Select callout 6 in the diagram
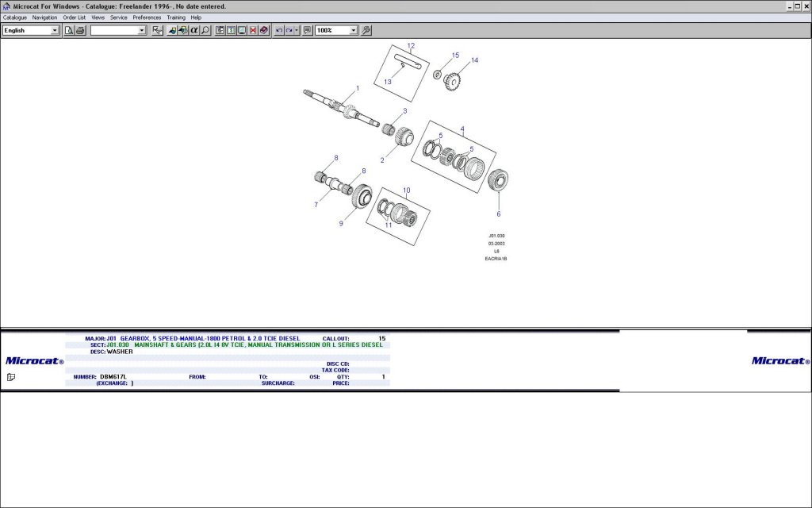Screen dimensions: 812x508 tap(499, 214)
